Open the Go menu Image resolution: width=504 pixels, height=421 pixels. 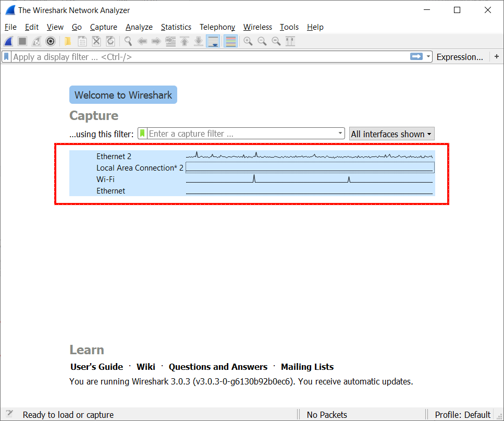point(77,27)
